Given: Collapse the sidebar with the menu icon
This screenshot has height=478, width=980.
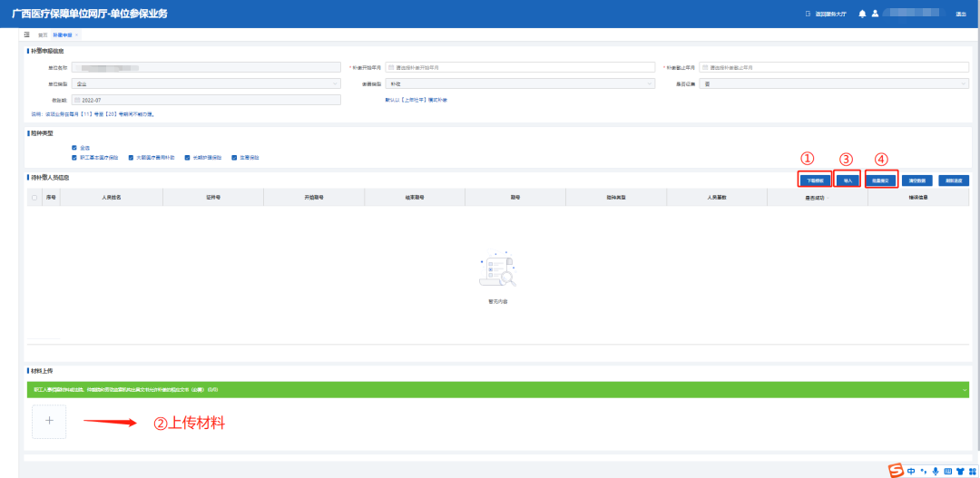Looking at the screenshot, I should [27, 34].
